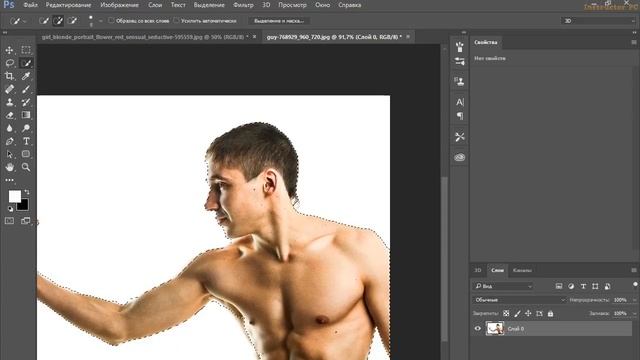Hide layer 'Слой 0' with eye icon

point(478,329)
